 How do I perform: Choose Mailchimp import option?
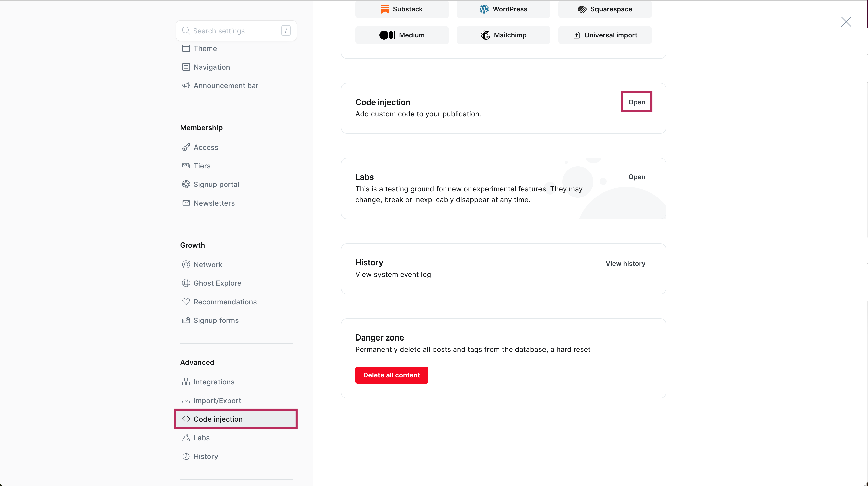pos(503,35)
